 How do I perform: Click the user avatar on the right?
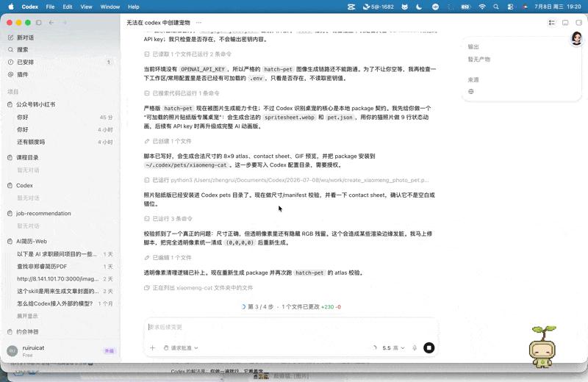tap(576, 38)
